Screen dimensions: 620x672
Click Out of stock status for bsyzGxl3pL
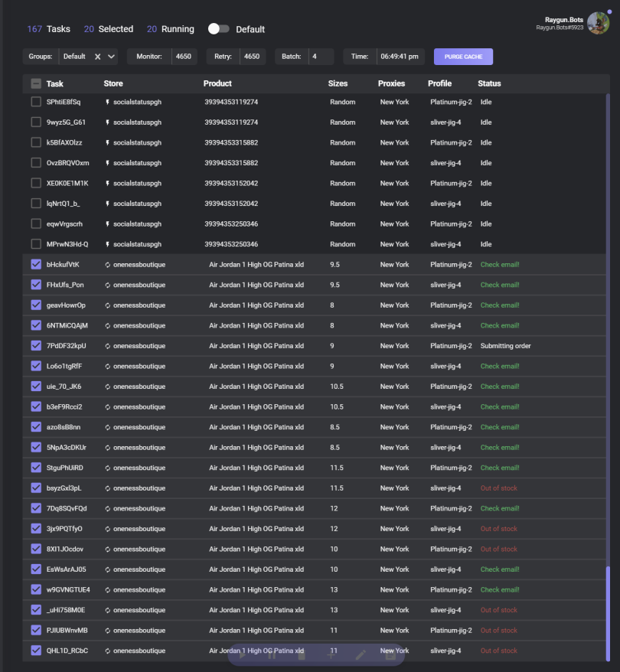pyautogui.click(x=499, y=488)
